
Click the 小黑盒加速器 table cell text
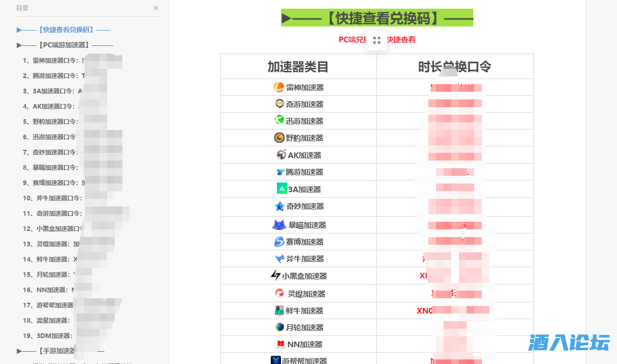(x=304, y=276)
